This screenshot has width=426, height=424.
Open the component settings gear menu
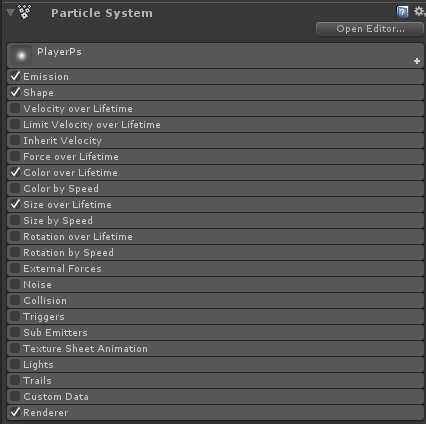point(419,12)
